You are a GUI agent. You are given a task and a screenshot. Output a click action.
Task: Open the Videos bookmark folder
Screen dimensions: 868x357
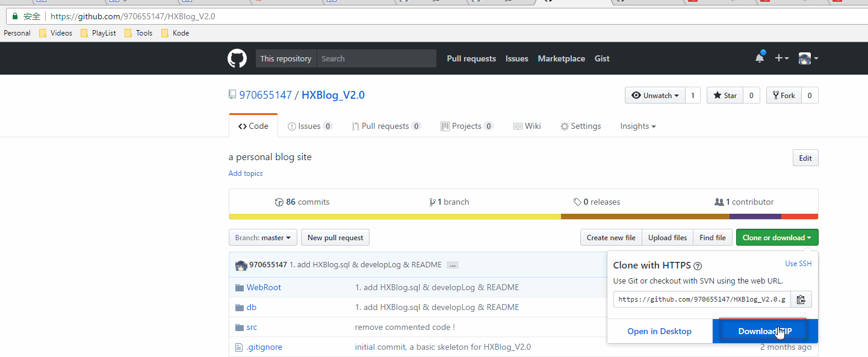point(55,33)
